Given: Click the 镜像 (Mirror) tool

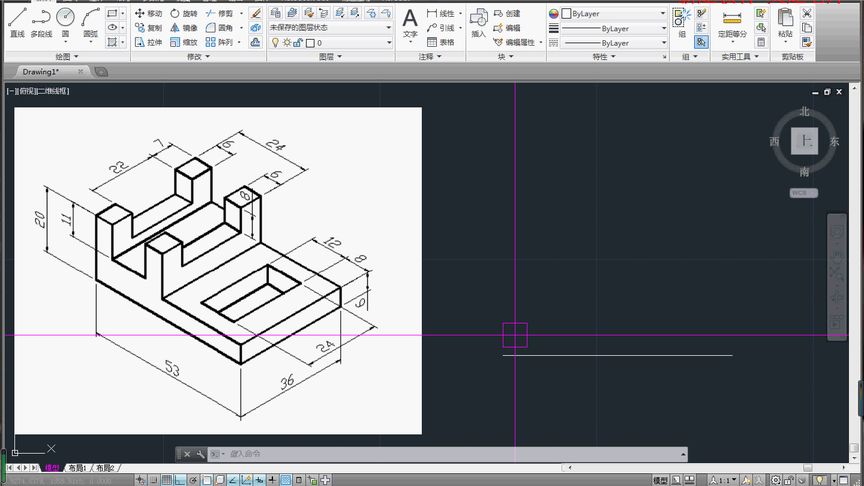Looking at the screenshot, I should pos(183,28).
